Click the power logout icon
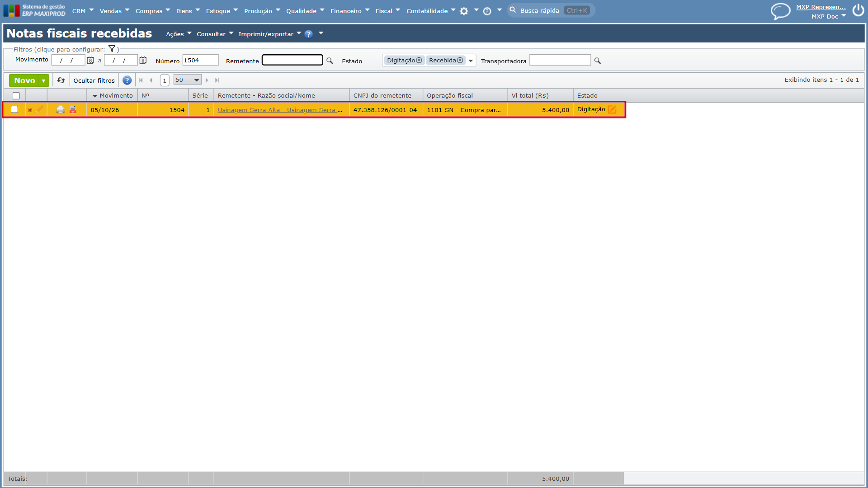 pos(858,10)
